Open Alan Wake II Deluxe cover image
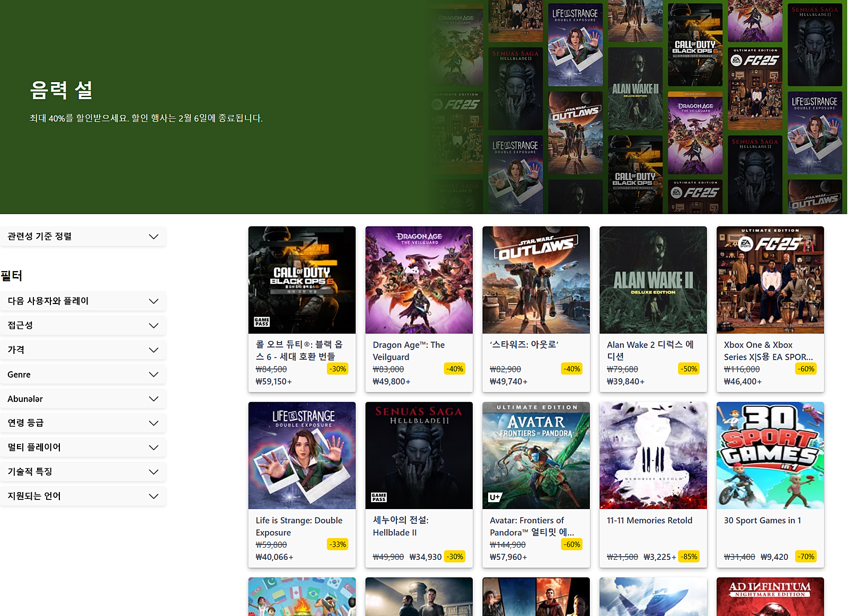Screen dimensions: 848x616 pos(653,280)
